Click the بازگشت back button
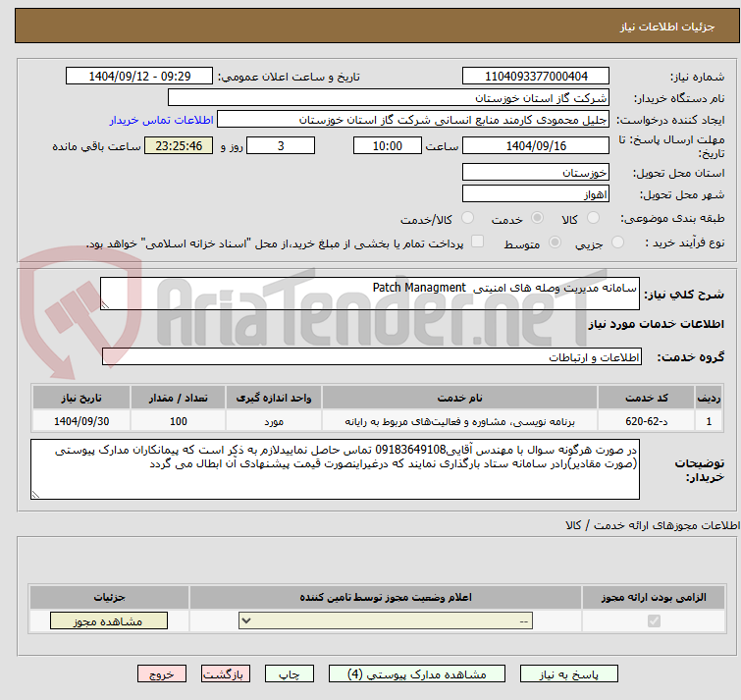The width and height of the screenshot is (741, 700). tap(226, 674)
